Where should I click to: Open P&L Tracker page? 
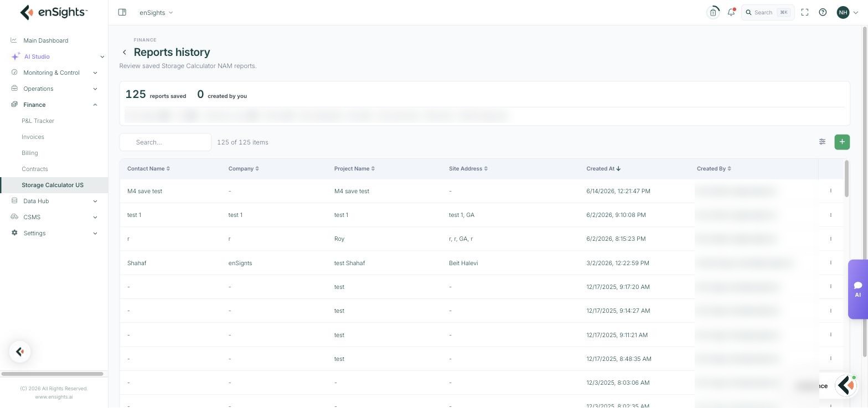point(38,121)
